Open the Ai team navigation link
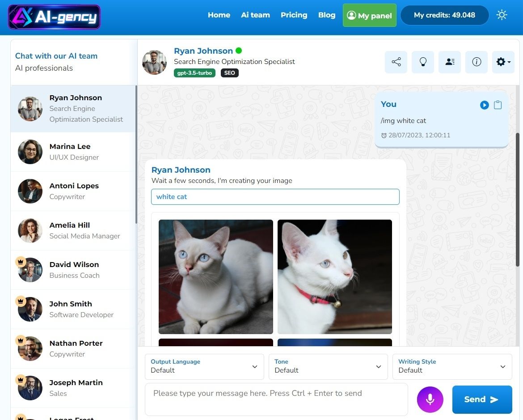The image size is (523, 420). tap(255, 15)
